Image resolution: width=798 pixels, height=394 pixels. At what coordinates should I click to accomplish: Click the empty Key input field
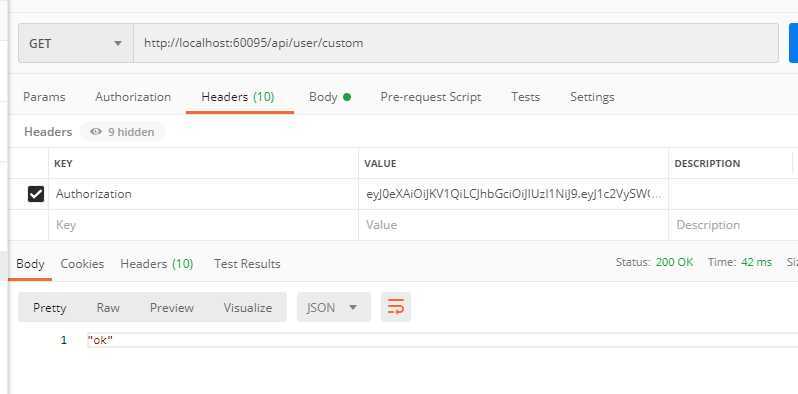(x=204, y=225)
